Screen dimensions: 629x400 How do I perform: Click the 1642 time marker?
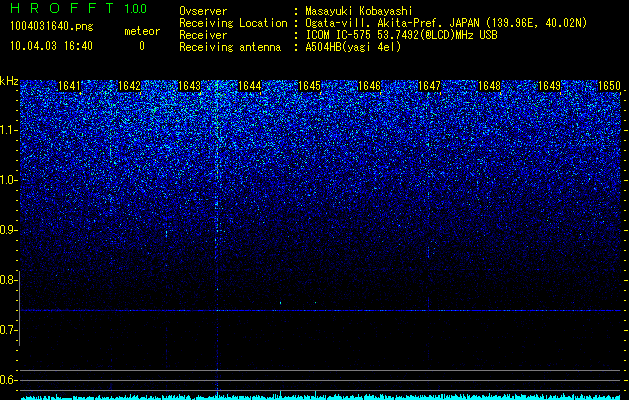click(130, 86)
